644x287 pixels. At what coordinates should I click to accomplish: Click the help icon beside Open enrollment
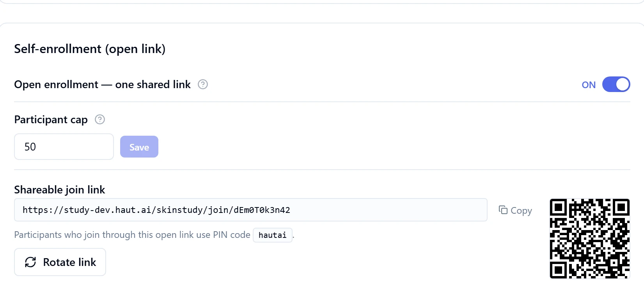[203, 84]
